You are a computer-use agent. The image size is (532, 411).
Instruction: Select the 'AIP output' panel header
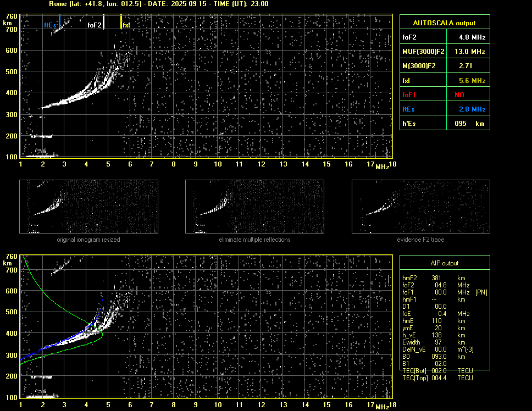click(445, 263)
